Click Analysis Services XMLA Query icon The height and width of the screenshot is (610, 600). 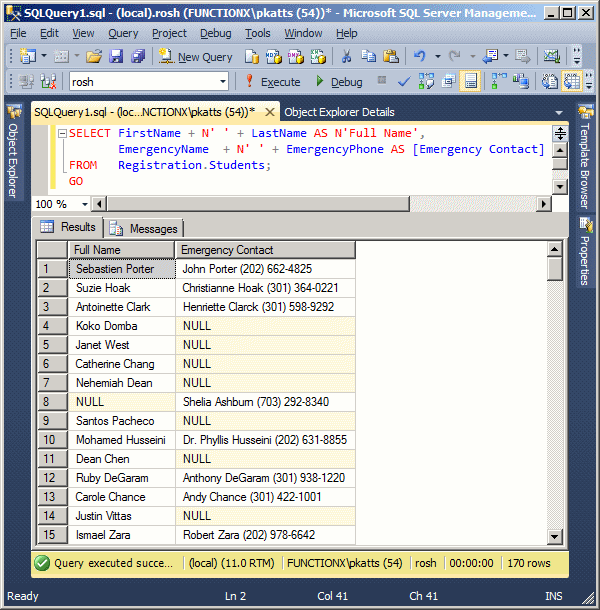[x=318, y=57]
